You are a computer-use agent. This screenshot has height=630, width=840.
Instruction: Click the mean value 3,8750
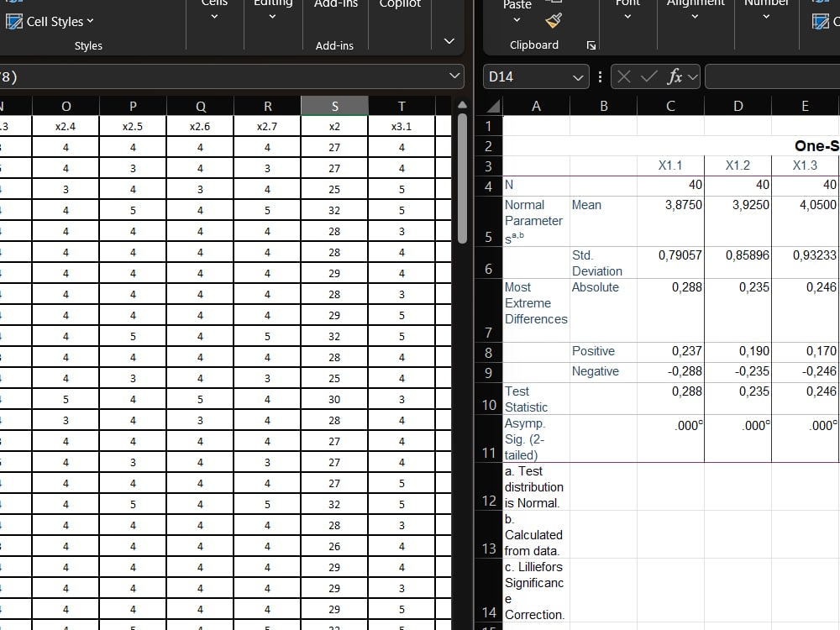coord(670,221)
